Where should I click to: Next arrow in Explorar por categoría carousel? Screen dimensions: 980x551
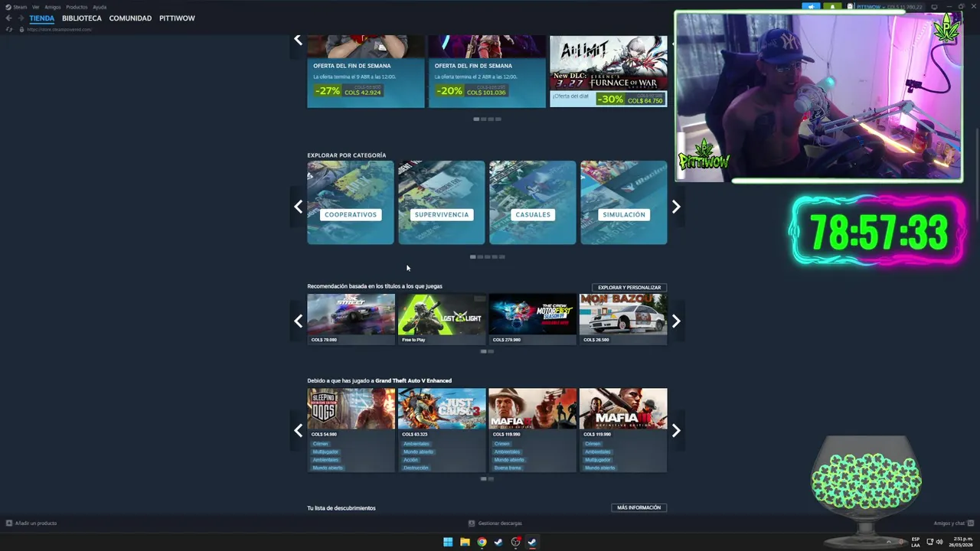click(676, 207)
